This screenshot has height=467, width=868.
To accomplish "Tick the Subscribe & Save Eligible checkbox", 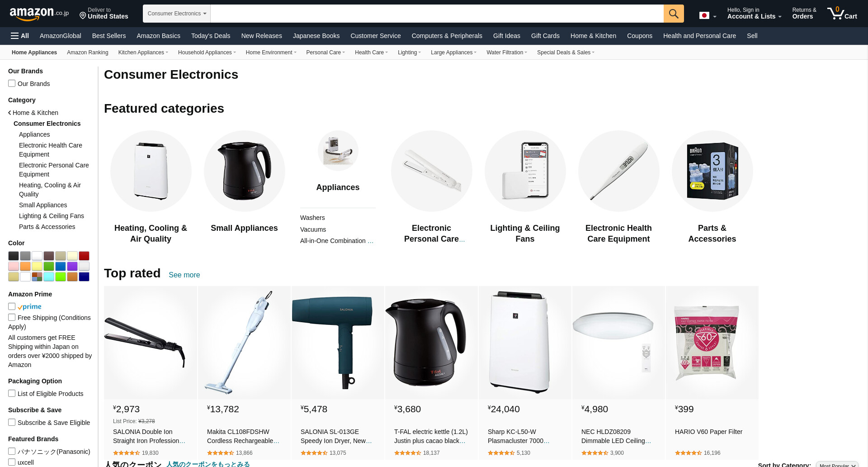I will click(12, 422).
